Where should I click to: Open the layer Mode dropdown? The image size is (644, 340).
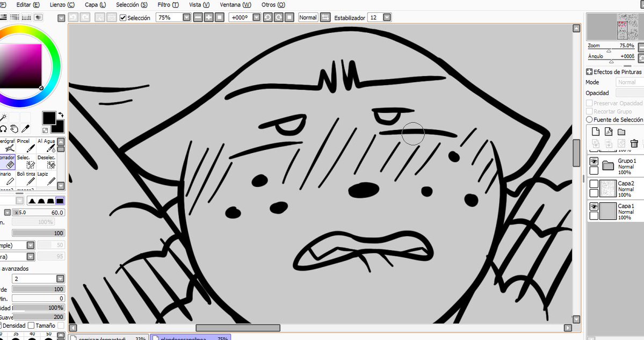tap(629, 82)
